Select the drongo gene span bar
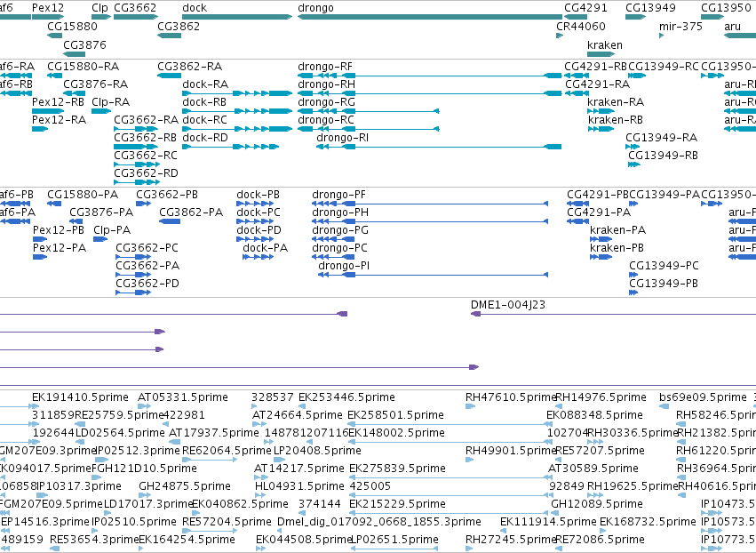756x553 pixels. 430,17
